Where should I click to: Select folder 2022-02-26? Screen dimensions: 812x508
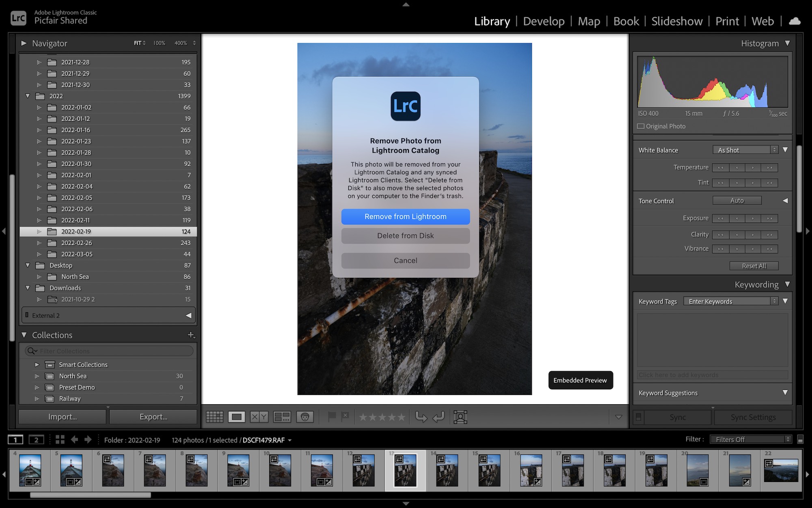[x=108, y=243]
